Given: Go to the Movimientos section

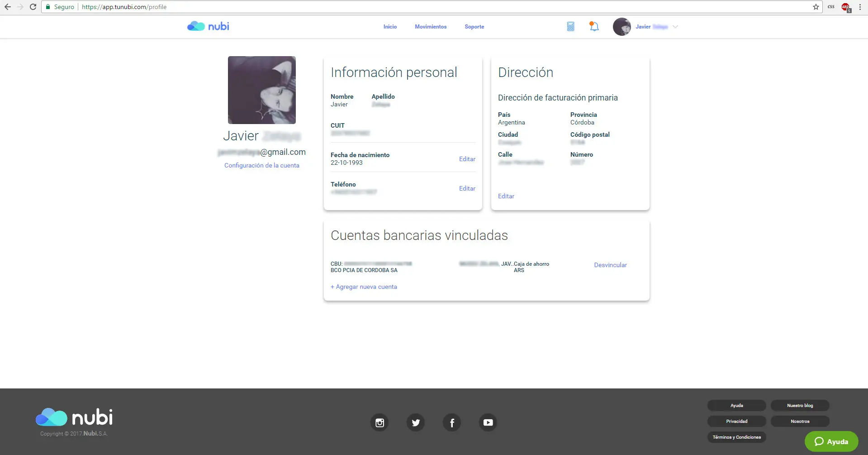Looking at the screenshot, I should click(x=431, y=27).
